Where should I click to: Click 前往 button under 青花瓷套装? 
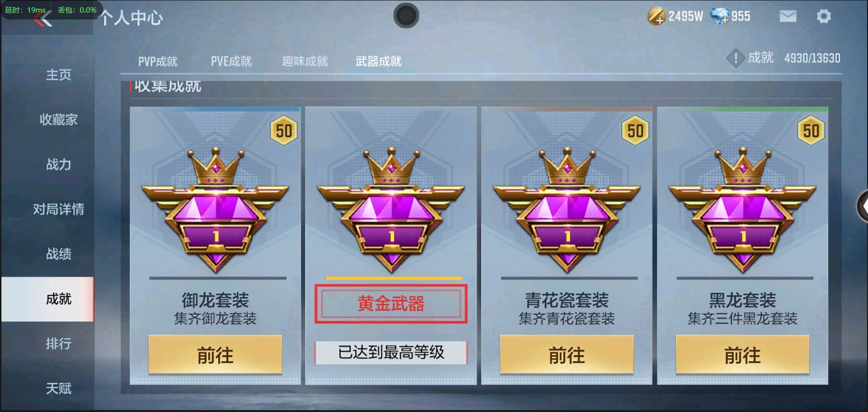point(567,355)
